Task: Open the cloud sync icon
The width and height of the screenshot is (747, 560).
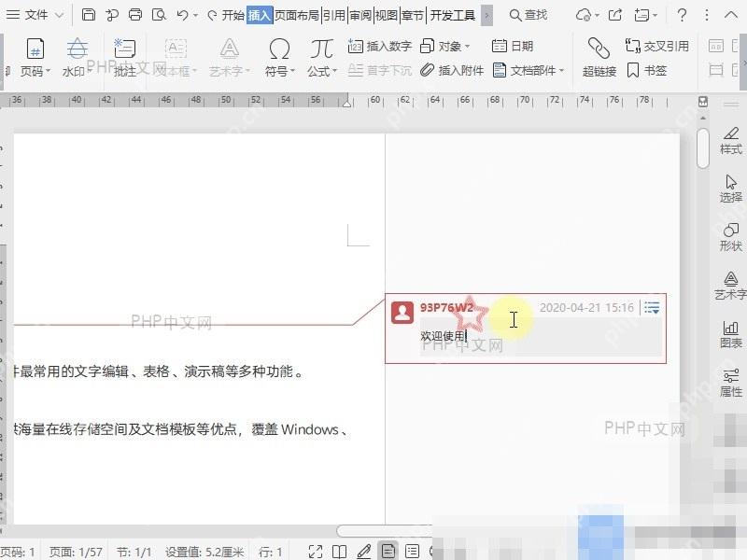Action: (583, 15)
